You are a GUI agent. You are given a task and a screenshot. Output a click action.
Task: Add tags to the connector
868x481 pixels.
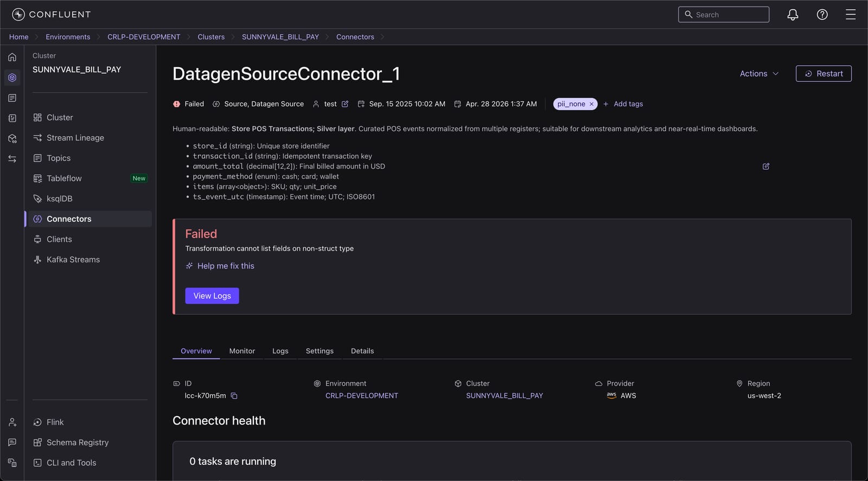pyautogui.click(x=623, y=104)
